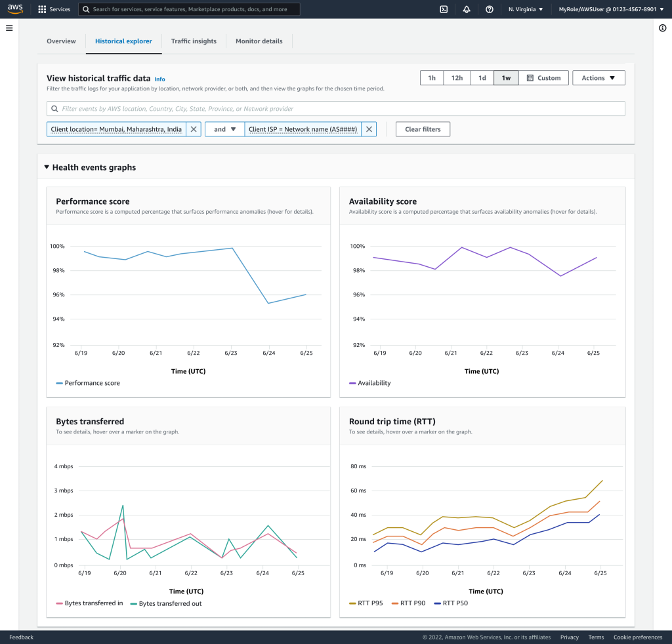Click the AWS home logo
The width and height of the screenshot is (672, 644).
point(14,9)
